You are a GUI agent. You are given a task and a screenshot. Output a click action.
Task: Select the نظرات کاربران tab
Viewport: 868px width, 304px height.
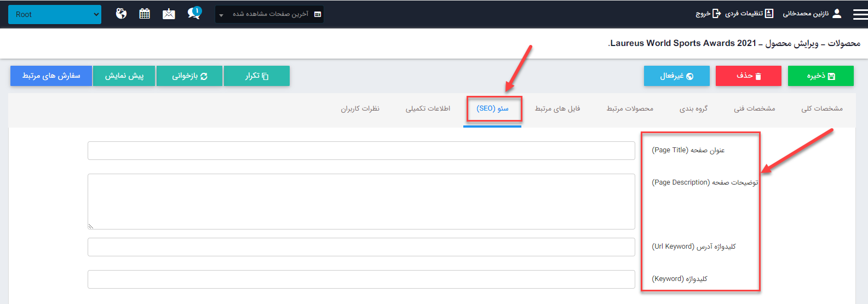(360, 108)
